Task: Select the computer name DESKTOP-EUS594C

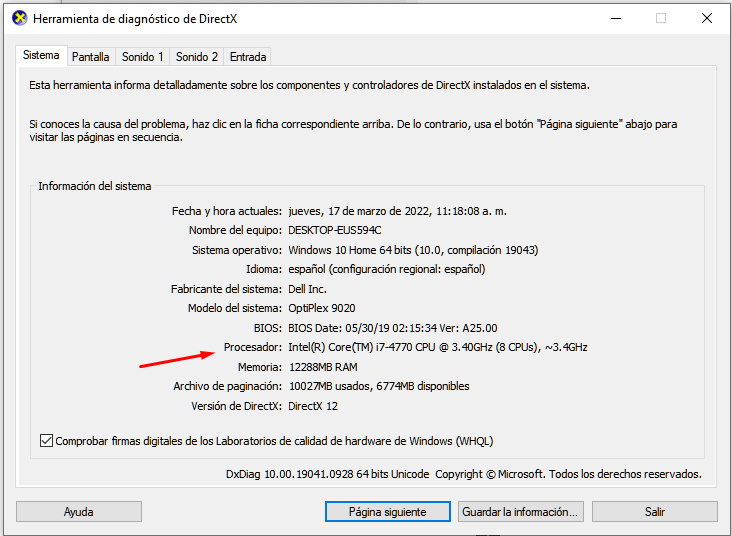Action: 335,230
